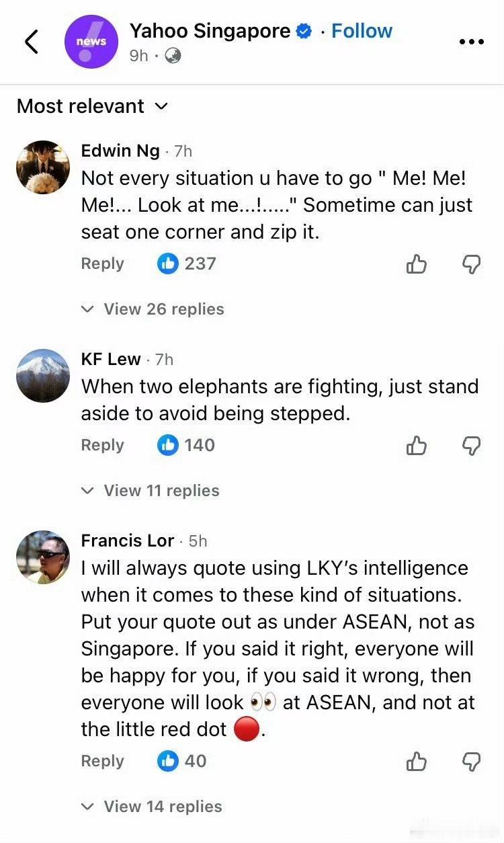
Task: Tap the back arrow icon
Action: (32, 42)
